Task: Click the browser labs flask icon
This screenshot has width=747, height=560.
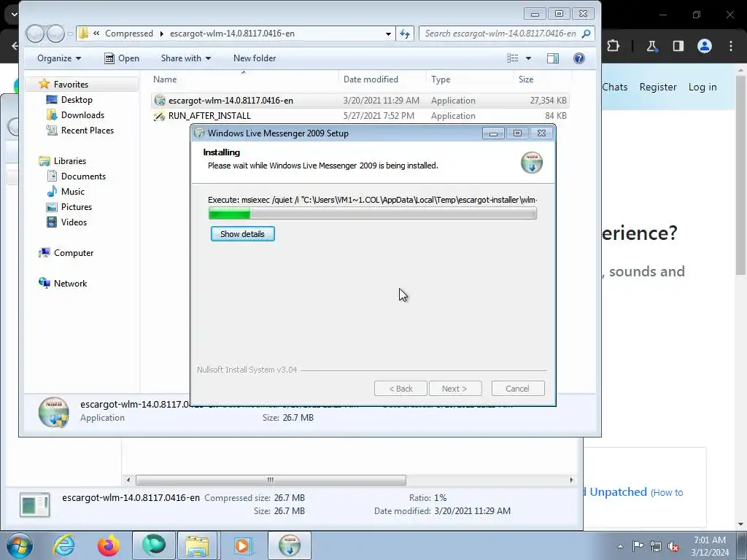Action: point(651,46)
